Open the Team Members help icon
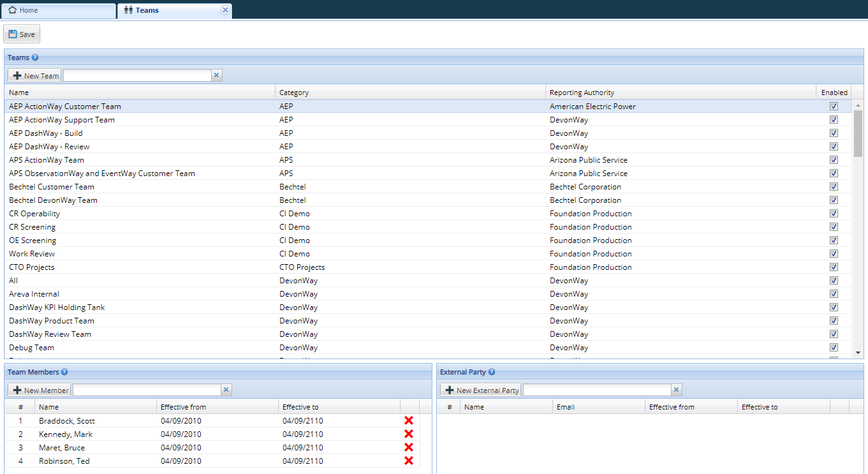Viewport: 868px width, 474px height. pyautogui.click(x=64, y=372)
